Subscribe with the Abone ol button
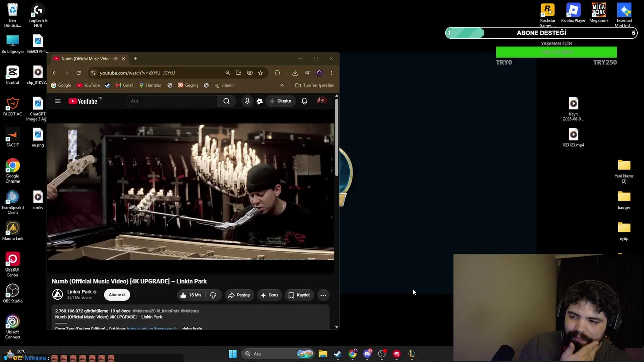This screenshot has width=644, height=362. (x=117, y=295)
